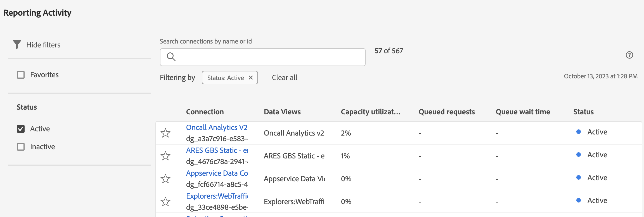Screen dimensions: 644x217
Task: Sort by Capacity utilization column header
Action: [370, 112]
